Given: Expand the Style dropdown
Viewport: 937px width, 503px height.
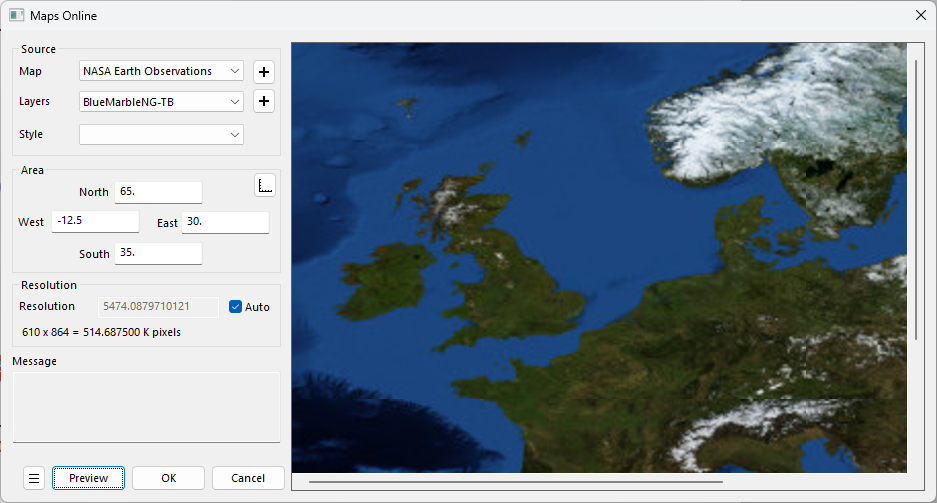Looking at the screenshot, I should click(x=161, y=134).
